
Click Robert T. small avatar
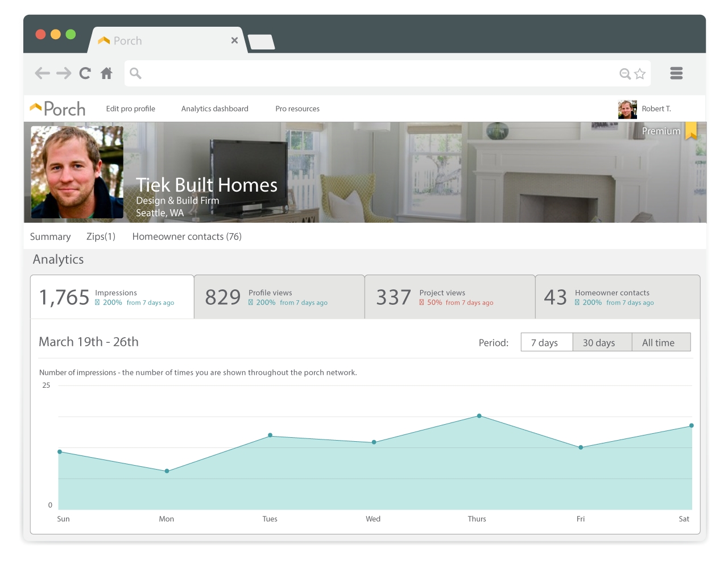coord(627,109)
